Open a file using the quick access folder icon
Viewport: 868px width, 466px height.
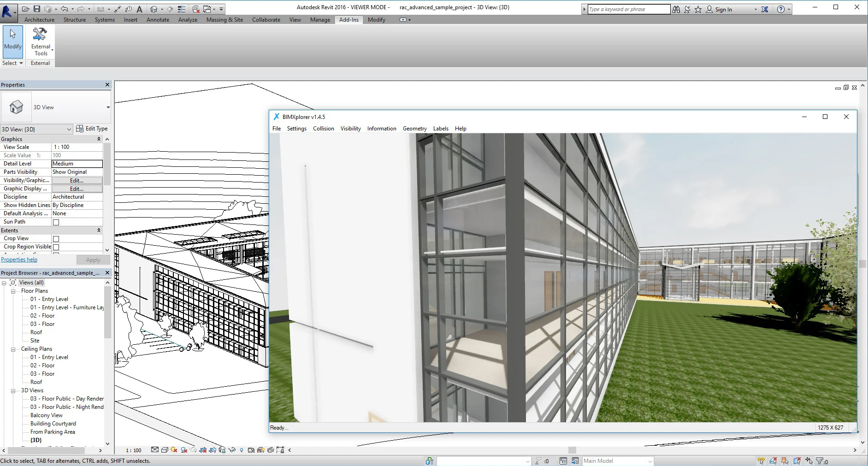pyautogui.click(x=25, y=9)
